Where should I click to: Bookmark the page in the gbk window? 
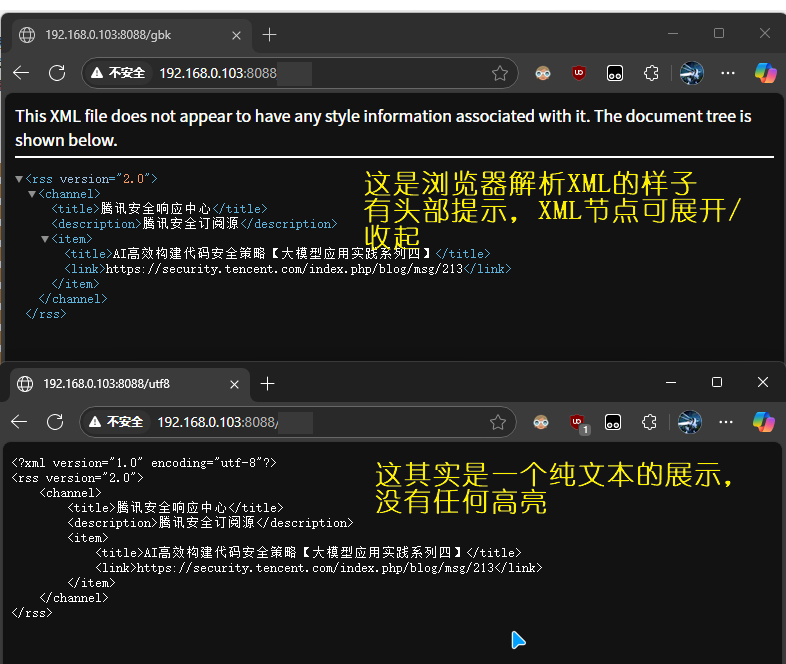coord(499,73)
